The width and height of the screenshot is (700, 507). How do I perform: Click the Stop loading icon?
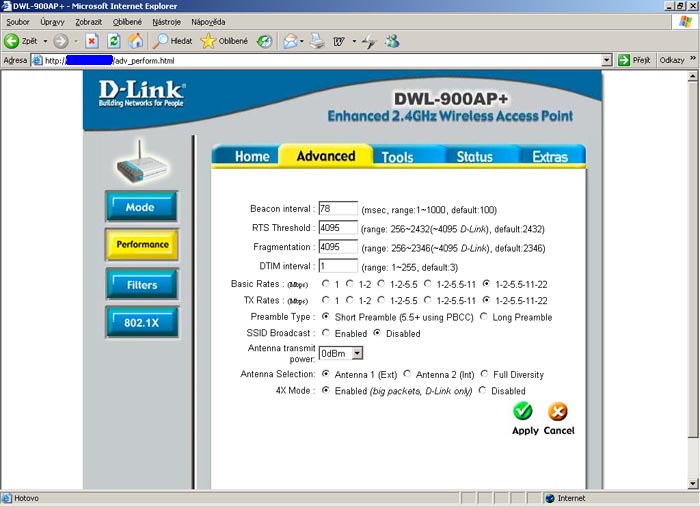coord(92,41)
